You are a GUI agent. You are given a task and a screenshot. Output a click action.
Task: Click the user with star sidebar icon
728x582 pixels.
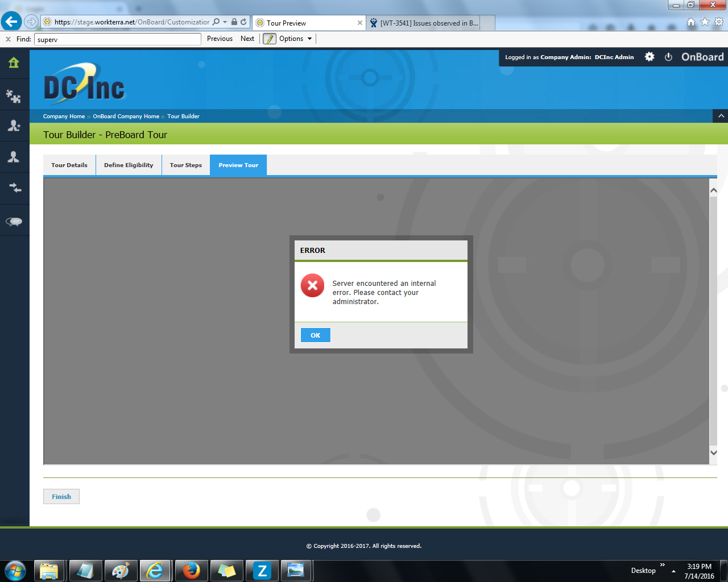pyautogui.click(x=14, y=126)
